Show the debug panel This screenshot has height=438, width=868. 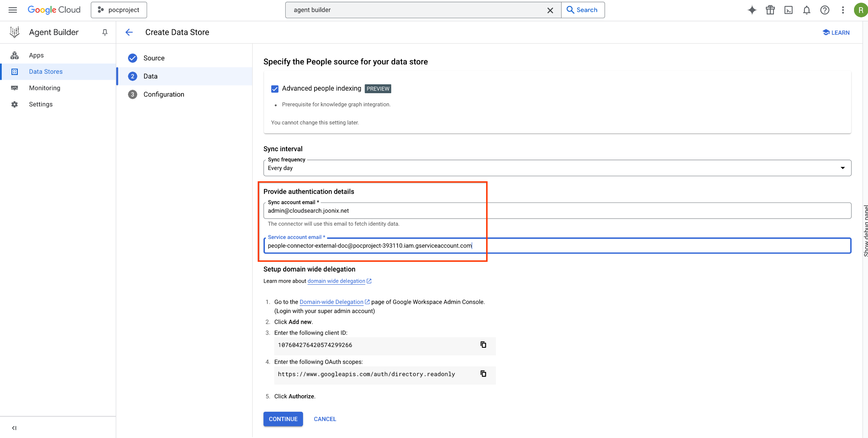[866, 231]
